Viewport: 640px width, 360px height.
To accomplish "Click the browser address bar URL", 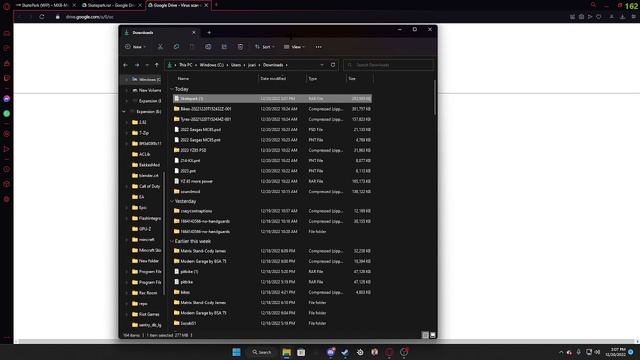I will [x=90, y=17].
